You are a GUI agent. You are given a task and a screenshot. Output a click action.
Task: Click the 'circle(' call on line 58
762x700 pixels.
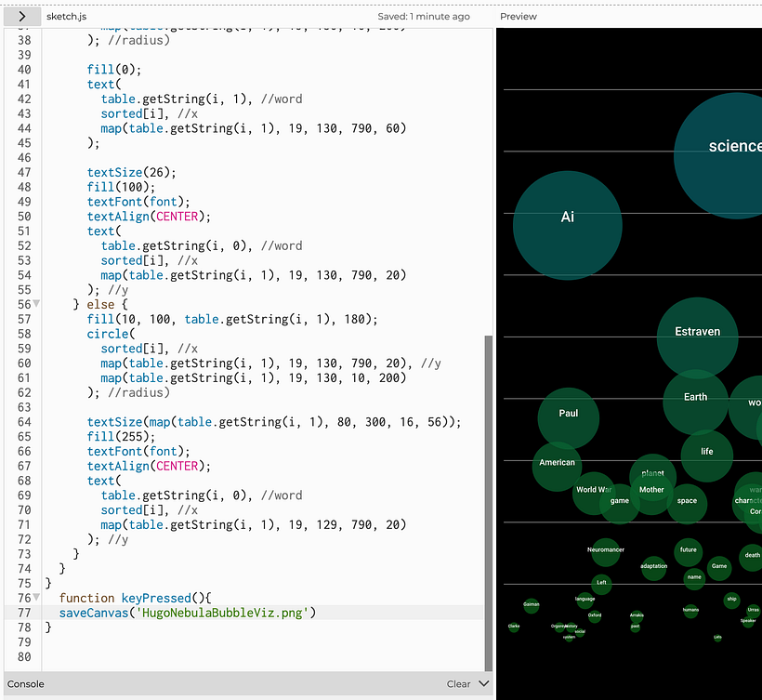[111, 334]
